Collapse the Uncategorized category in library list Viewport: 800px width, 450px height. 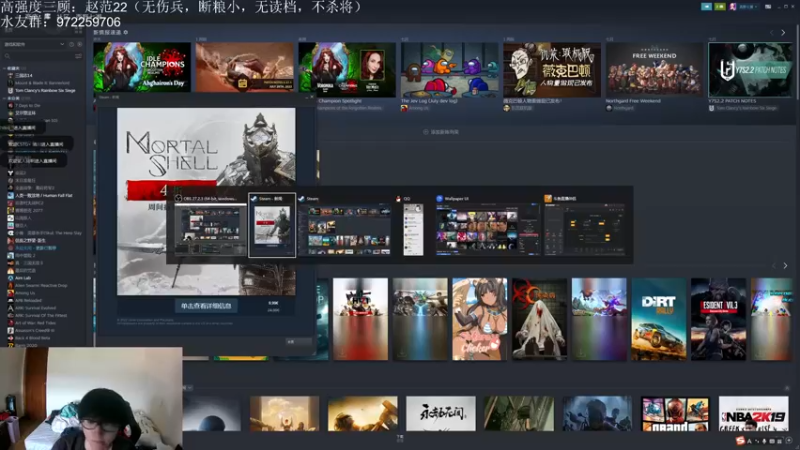[5, 98]
